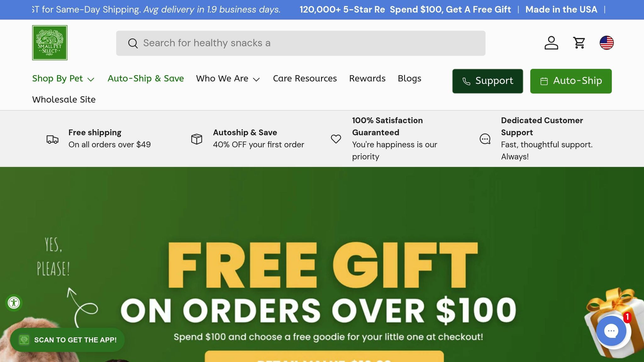644x362 pixels.
Task: Click the Auto-Ship button
Action: point(571,81)
